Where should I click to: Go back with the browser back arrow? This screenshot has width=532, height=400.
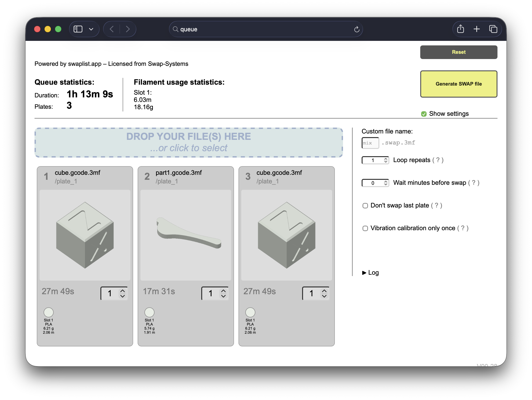tap(112, 29)
